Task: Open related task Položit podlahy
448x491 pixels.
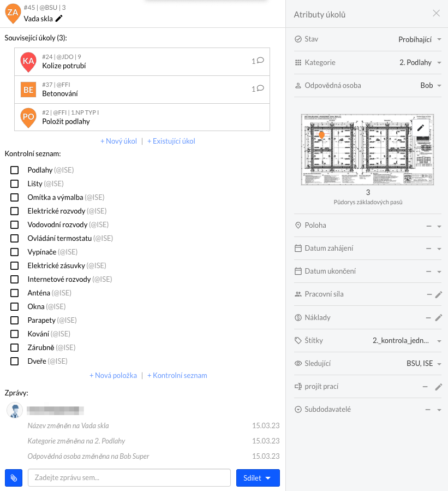Action: coord(142,117)
